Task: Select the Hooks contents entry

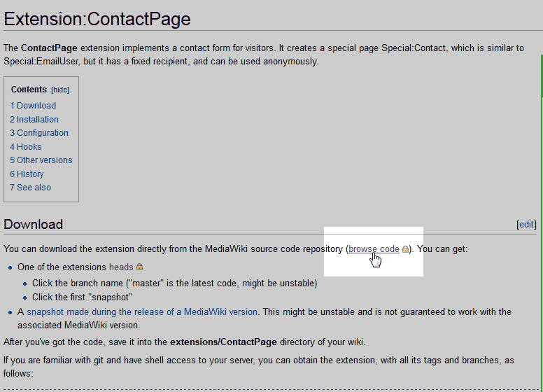Action: click(x=26, y=147)
